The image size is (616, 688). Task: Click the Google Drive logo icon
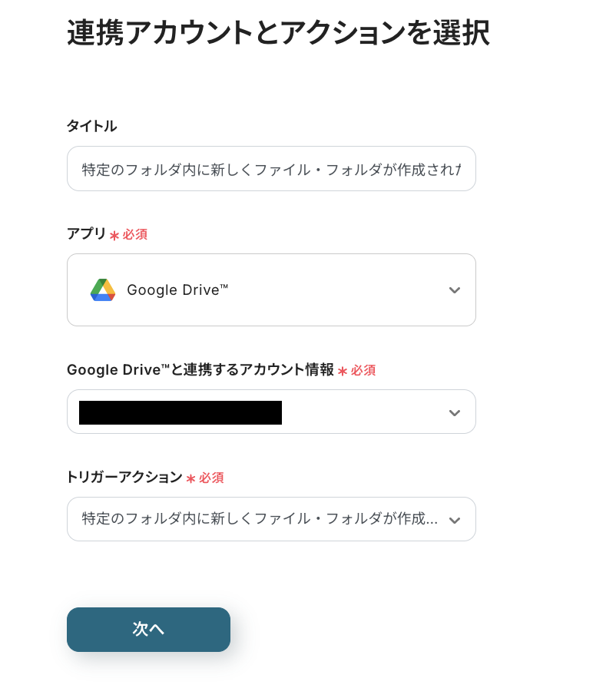tap(103, 289)
